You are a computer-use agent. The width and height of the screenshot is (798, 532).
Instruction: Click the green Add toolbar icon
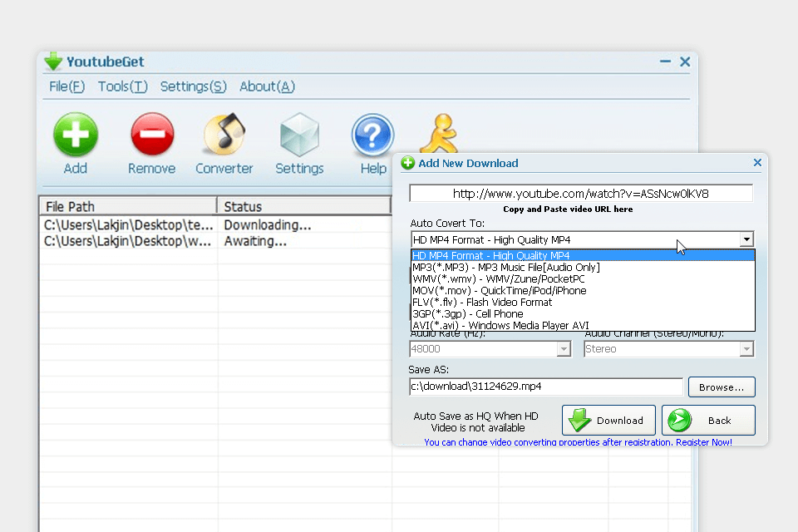76,135
